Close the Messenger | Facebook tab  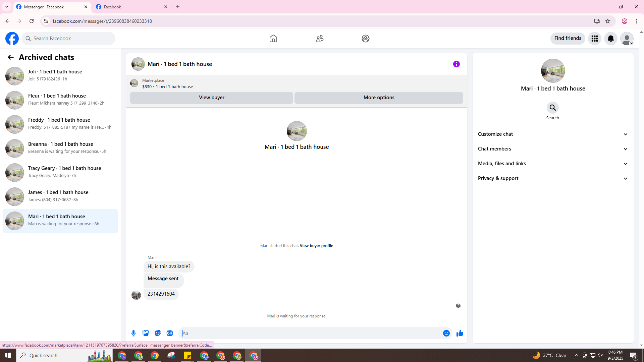(x=86, y=7)
